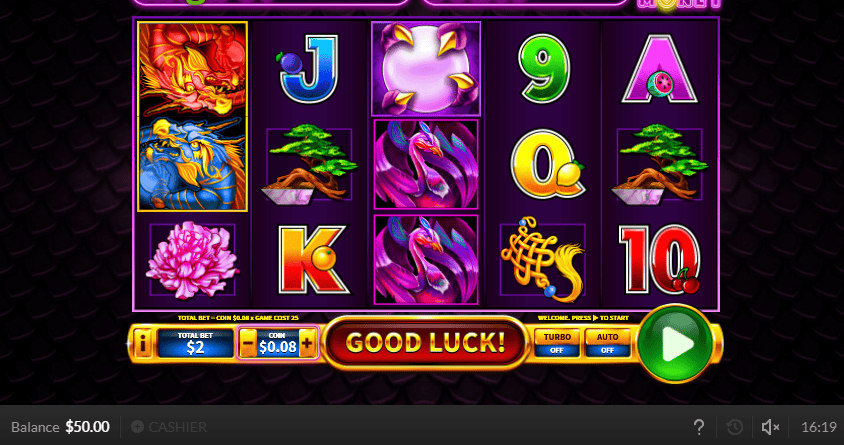This screenshot has width=844, height=445.
Task: Open the game info 'i' button
Action: (x=143, y=344)
